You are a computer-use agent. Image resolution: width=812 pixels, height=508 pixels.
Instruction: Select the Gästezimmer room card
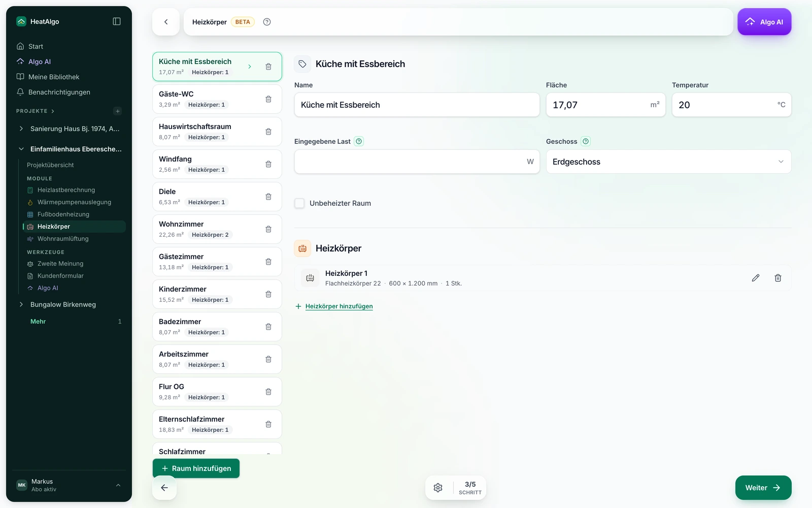coord(217,262)
